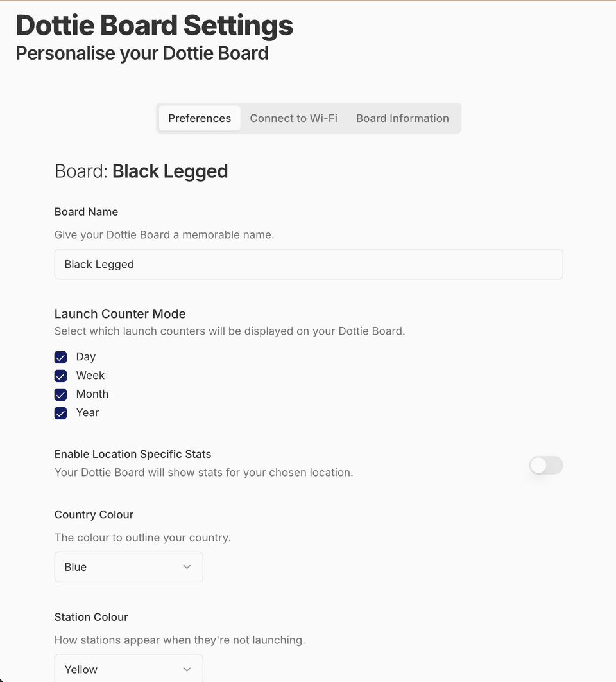This screenshot has width=616, height=682.
Task: Open the Country Colour dropdown
Action: [x=128, y=567]
